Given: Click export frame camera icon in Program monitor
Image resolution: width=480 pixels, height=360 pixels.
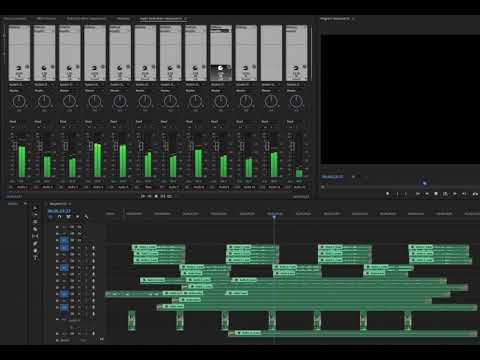Looking at the screenshot, I should pos(475,194).
